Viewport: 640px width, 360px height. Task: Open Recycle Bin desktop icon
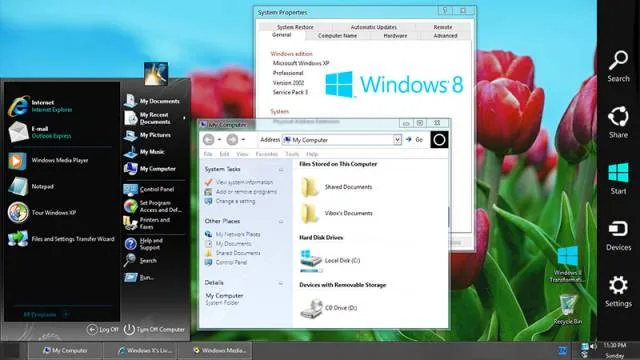point(567,309)
